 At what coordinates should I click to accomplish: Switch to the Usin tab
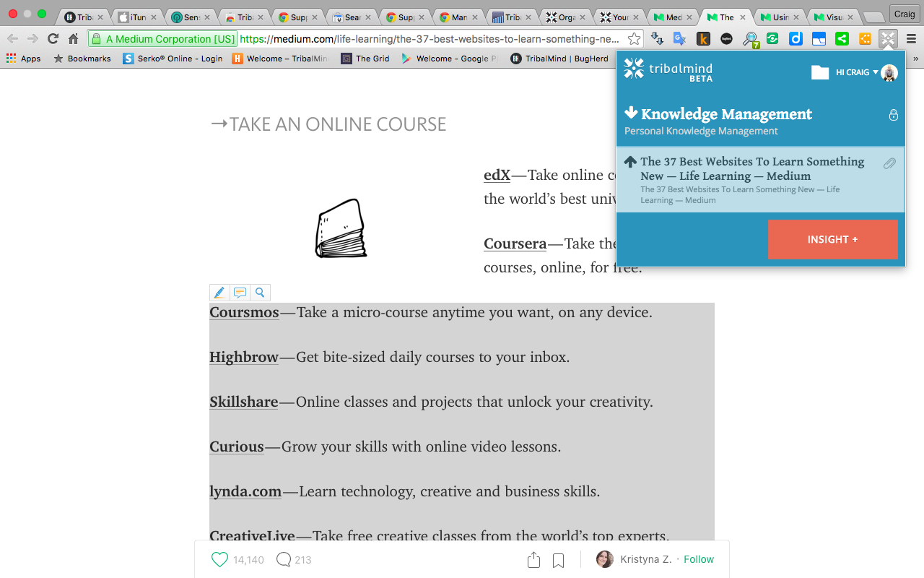coord(780,17)
